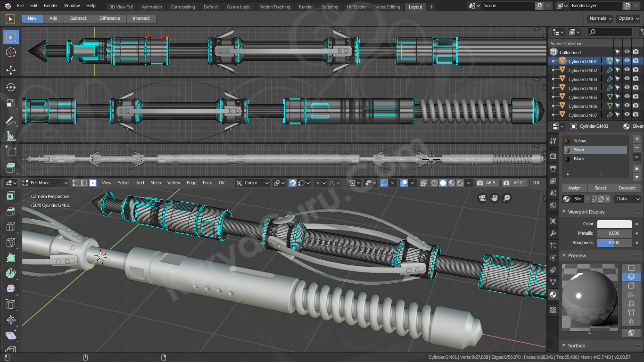Open the Mesh menu in viewport header
Viewport: 644px width, 362px height.
156,183
